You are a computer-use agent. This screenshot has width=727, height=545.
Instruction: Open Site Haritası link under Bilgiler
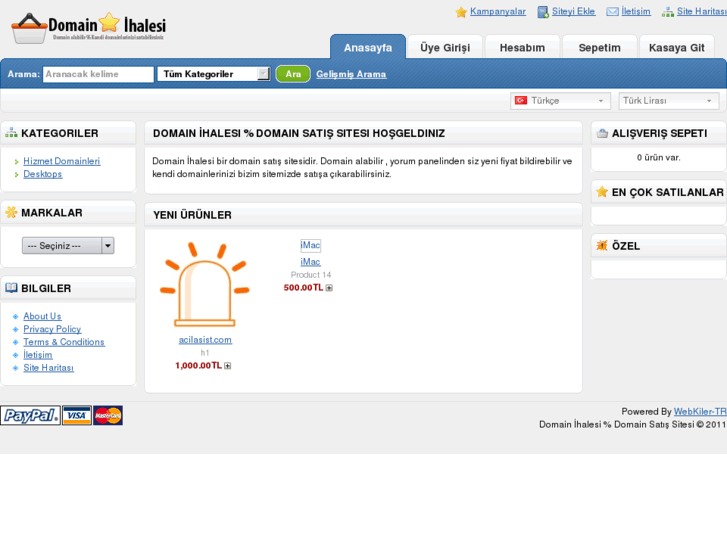[x=49, y=368]
